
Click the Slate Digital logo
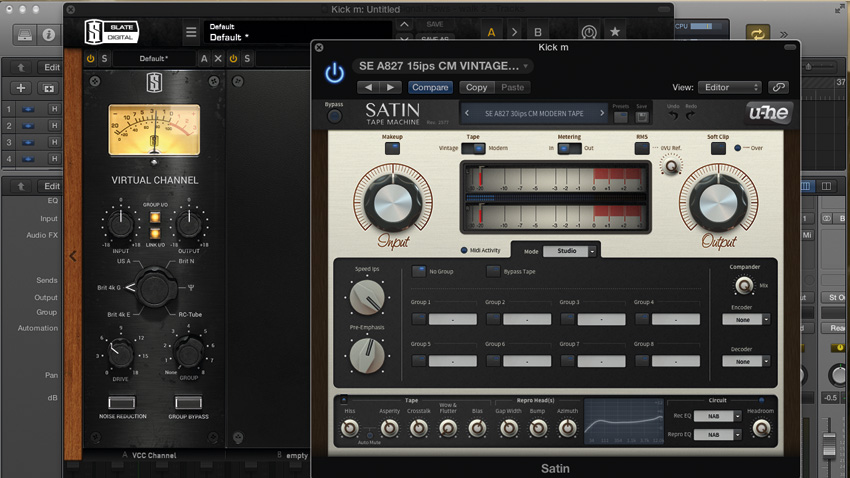click(112, 32)
